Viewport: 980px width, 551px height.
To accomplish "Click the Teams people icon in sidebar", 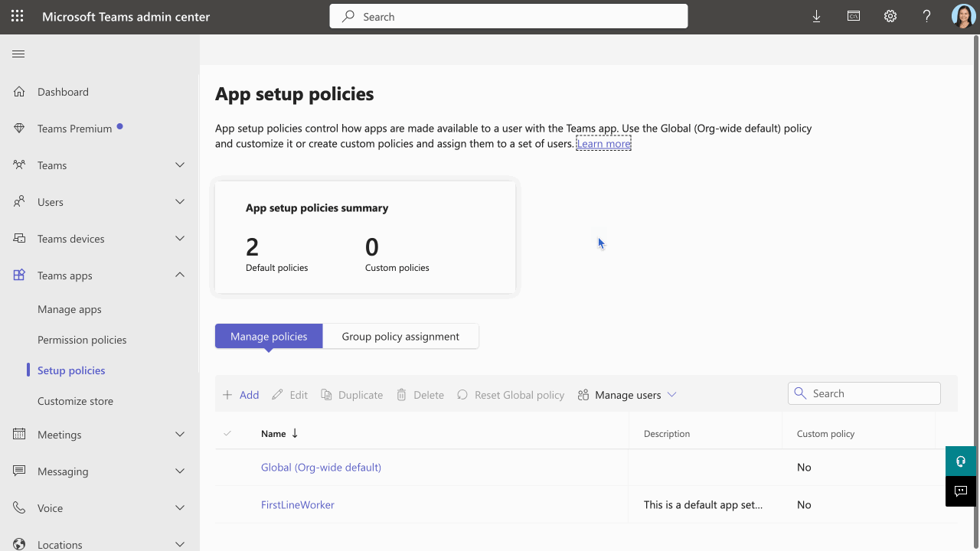I will click(x=19, y=165).
